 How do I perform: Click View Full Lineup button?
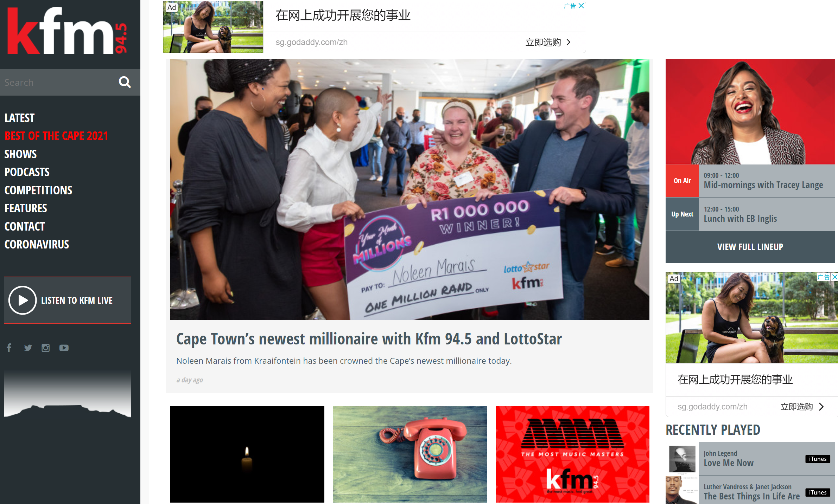click(750, 247)
